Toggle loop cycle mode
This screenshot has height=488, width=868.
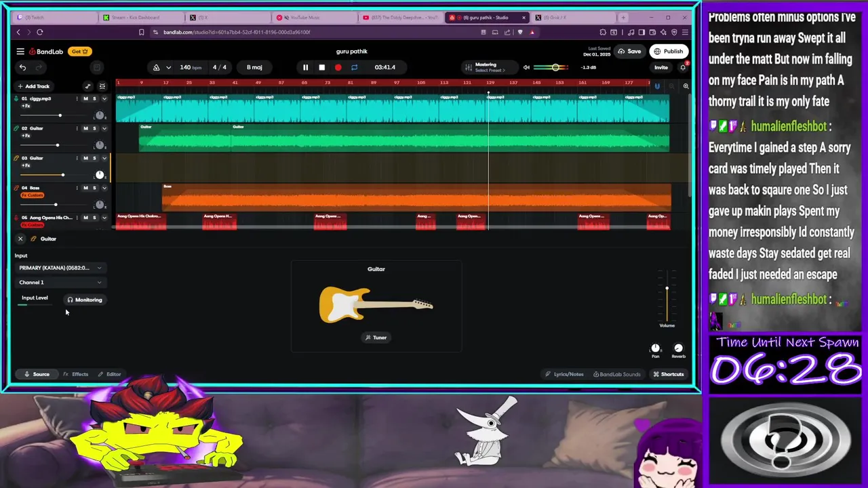pos(354,67)
